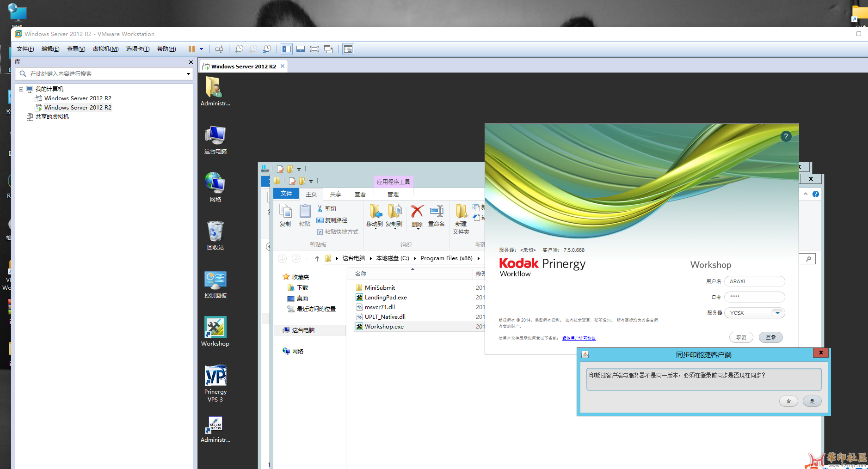This screenshot has width=868, height=469.
Task: Switch to the 共享 ribbon tab
Action: 336,194
